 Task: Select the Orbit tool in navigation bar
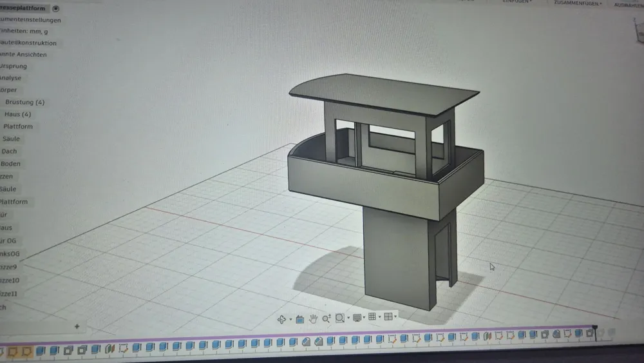click(282, 319)
